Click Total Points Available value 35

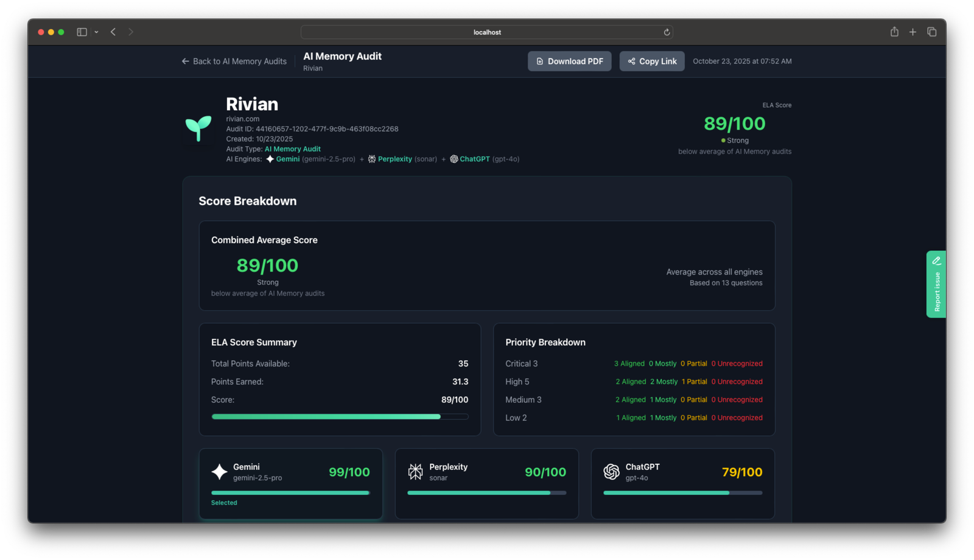coord(463,363)
